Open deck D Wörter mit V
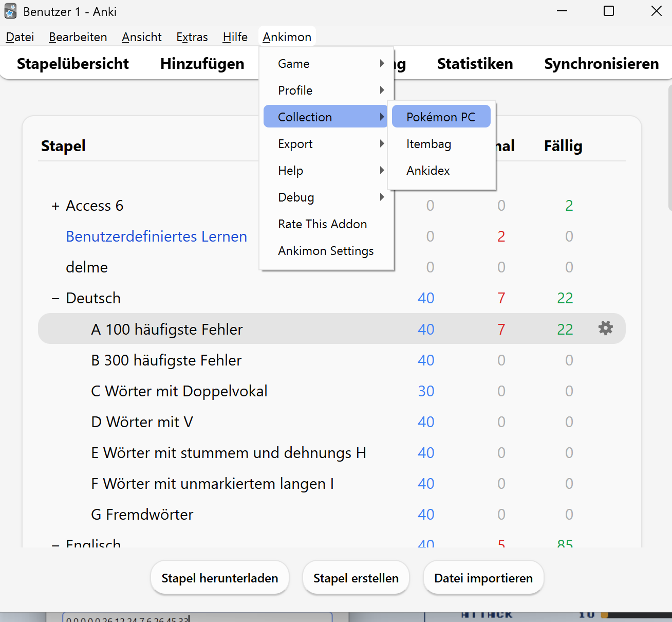Screen dimensions: 672x622 click(x=142, y=422)
